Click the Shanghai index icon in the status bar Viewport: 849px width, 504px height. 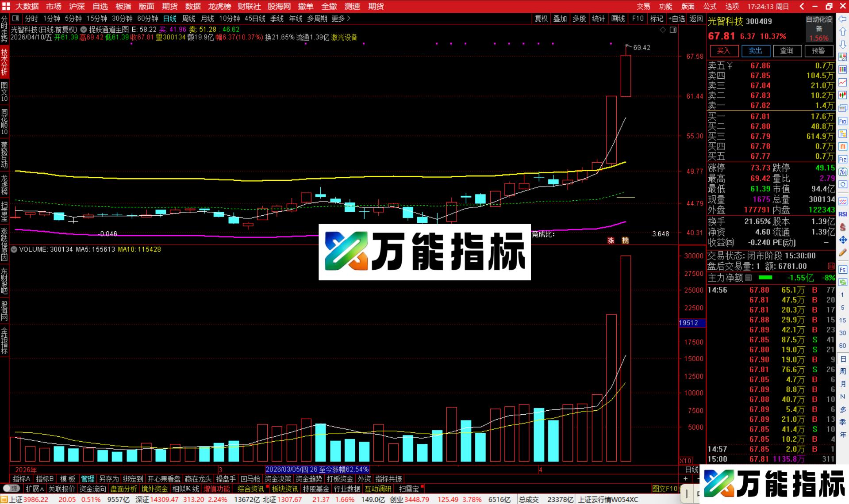click(x=4, y=499)
